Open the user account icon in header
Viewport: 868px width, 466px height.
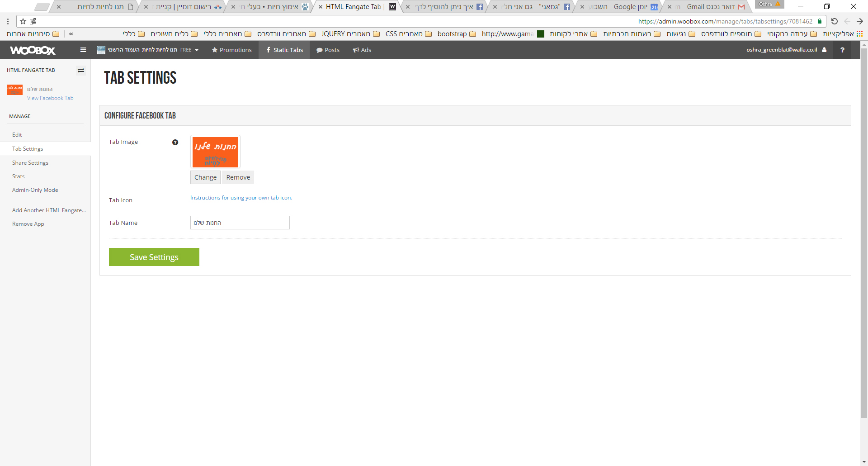pyautogui.click(x=824, y=50)
